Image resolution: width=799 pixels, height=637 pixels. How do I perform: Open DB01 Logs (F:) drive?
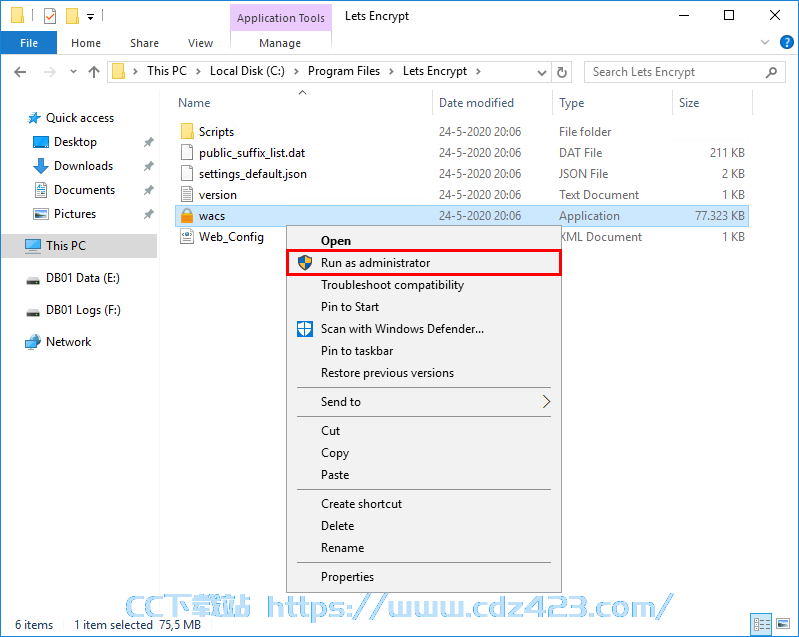click(x=83, y=310)
